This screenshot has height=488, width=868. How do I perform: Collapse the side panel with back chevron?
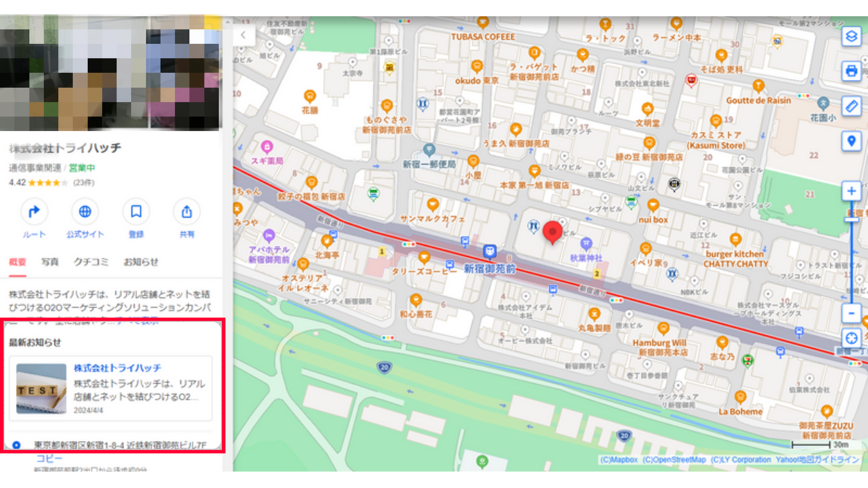tap(243, 35)
